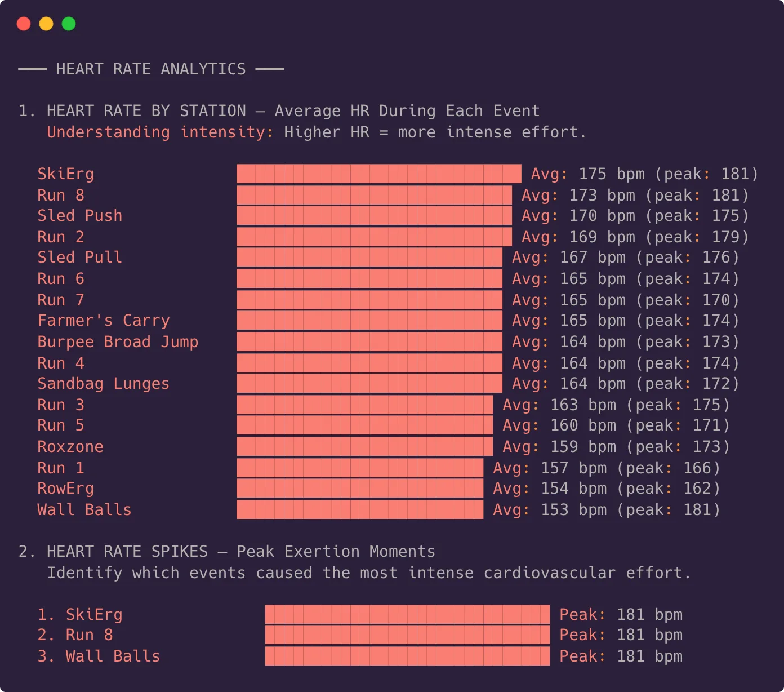
Task: Click the Wall Balls peak bar in spikes section
Action: (x=407, y=656)
